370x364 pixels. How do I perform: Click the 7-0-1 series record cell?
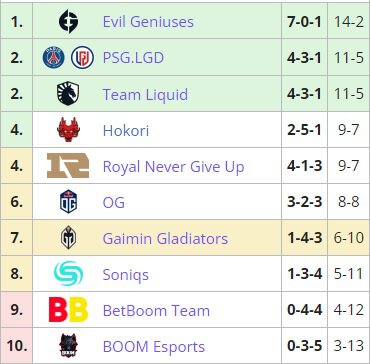304,21
